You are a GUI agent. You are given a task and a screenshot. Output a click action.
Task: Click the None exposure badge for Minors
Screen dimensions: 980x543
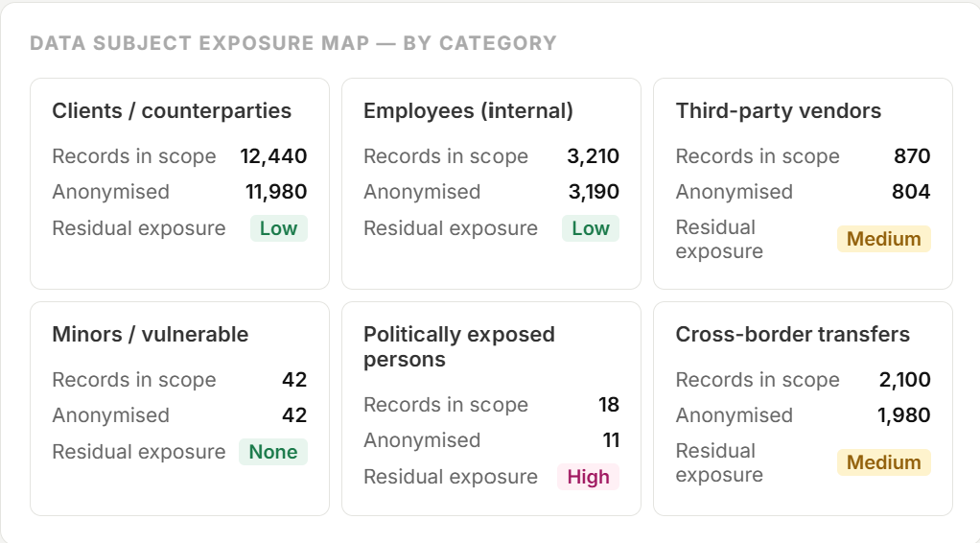(273, 452)
